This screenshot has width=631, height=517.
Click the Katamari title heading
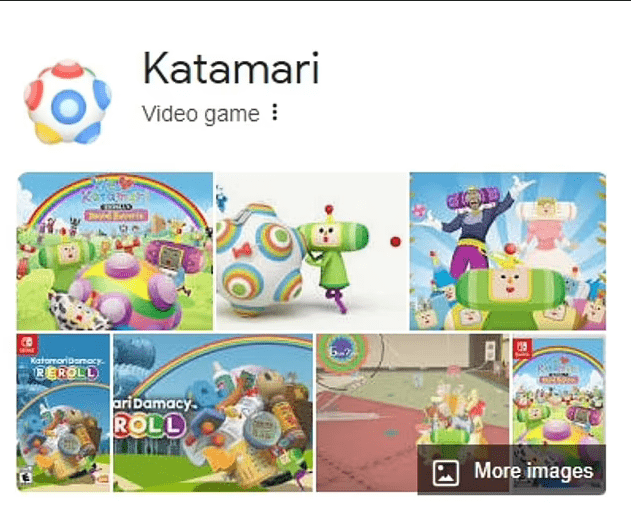(231, 68)
